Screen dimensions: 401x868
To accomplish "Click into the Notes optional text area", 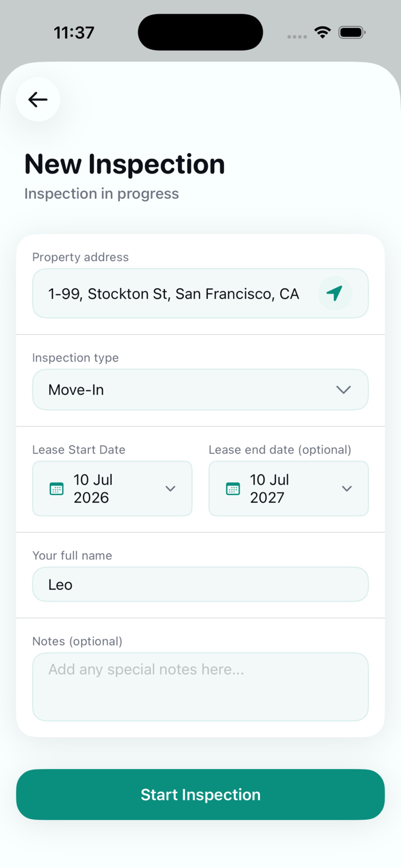I will [x=200, y=687].
